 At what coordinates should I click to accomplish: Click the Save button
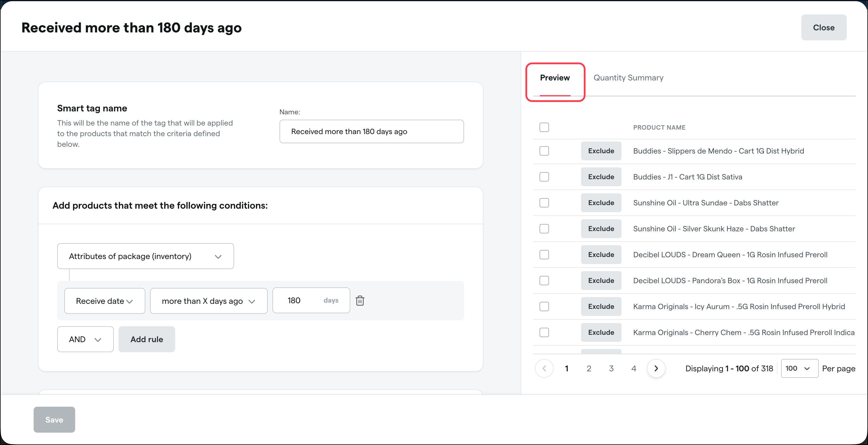[54, 420]
